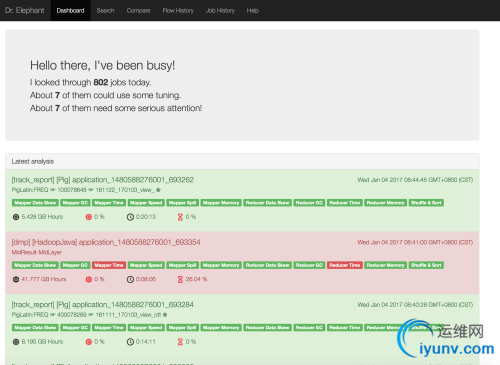Image resolution: width=500 pixels, height=365 pixels.
Task: Click red Mapper Time badge in 693354 job
Action: 109,265
